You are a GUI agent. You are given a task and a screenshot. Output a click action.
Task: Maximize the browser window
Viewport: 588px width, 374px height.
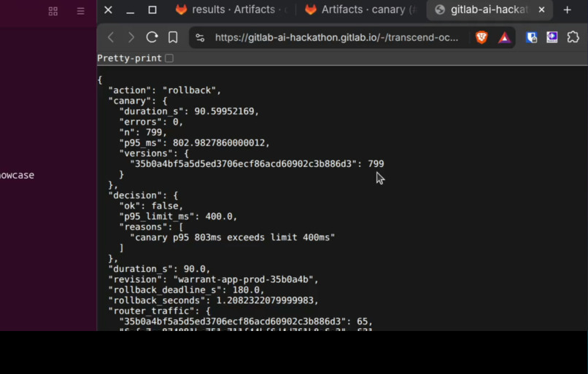click(x=152, y=9)
